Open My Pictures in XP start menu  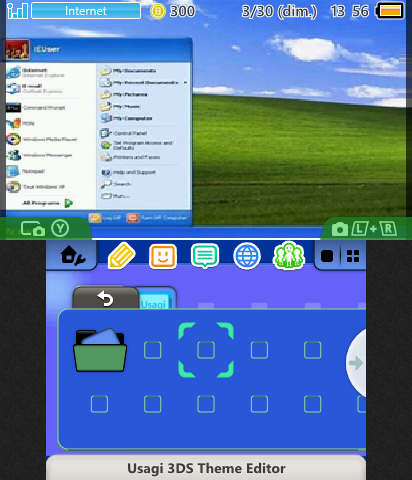124,95
